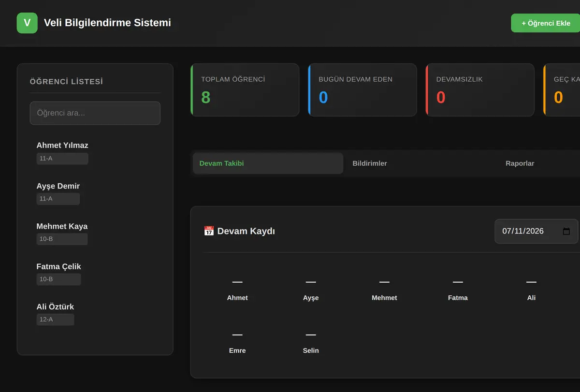The width and height of the screenshot is (580, 392).
Task: Click the 10-B badge under Mehmet Kaya
Action: point(62,239)
